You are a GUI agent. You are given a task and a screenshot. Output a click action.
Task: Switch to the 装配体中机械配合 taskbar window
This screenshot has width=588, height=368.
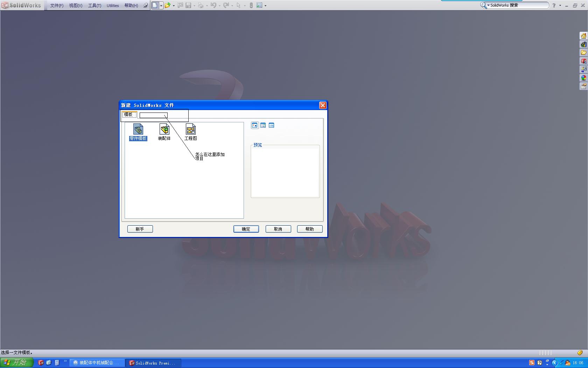pos(97,363)
